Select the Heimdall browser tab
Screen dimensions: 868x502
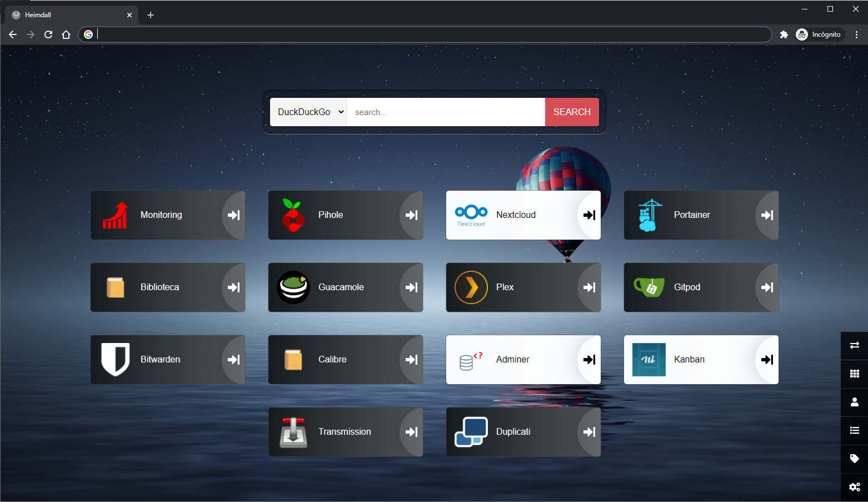coord(71,15)
